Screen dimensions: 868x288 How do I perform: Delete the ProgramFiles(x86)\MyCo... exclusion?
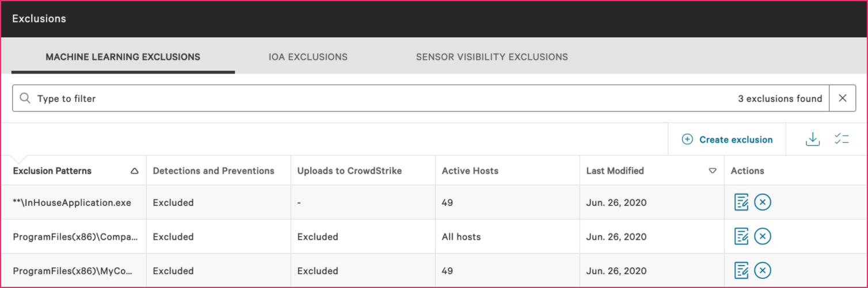(763, 270)
